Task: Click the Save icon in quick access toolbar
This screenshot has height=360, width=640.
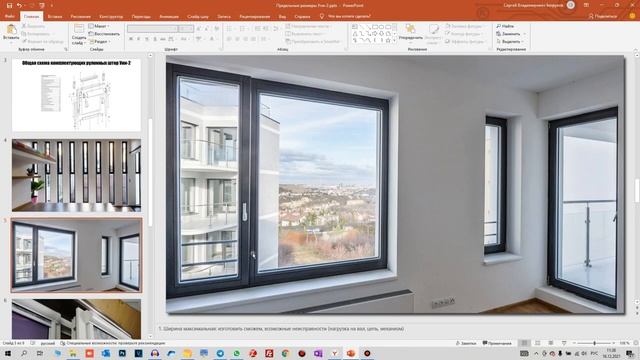Action: [x=9, y=6]
